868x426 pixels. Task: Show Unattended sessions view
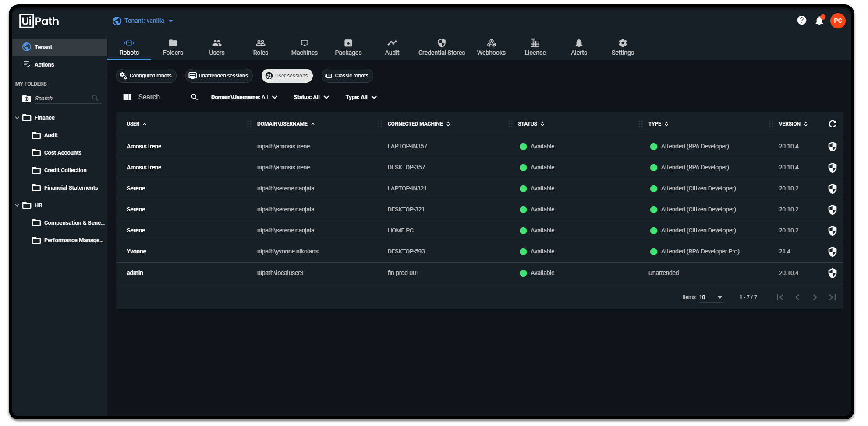coord(219,76)
